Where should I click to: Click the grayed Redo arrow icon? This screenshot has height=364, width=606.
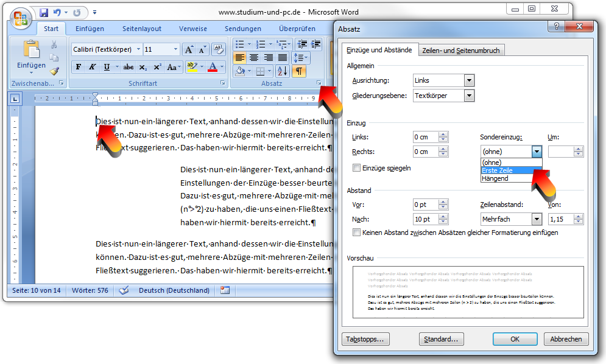[77, 13]
